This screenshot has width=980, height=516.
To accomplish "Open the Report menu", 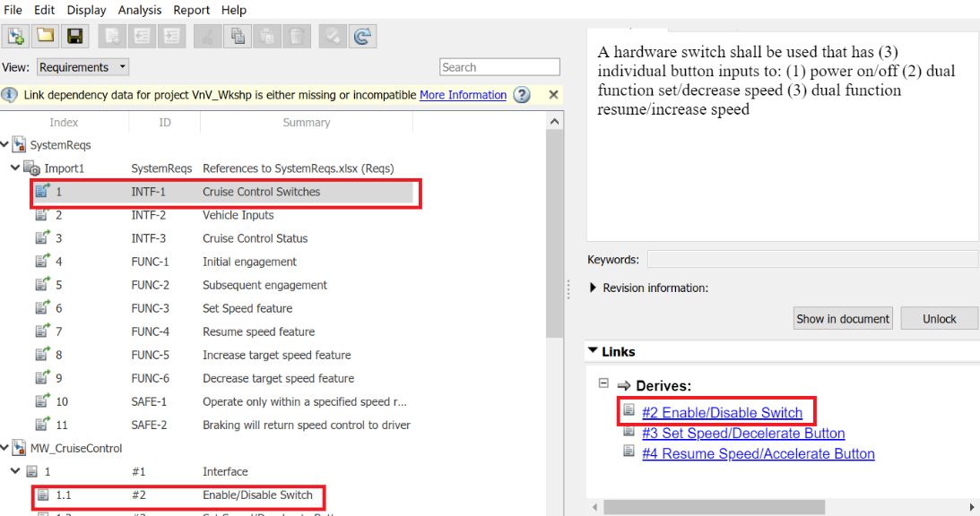I will 191,10.
